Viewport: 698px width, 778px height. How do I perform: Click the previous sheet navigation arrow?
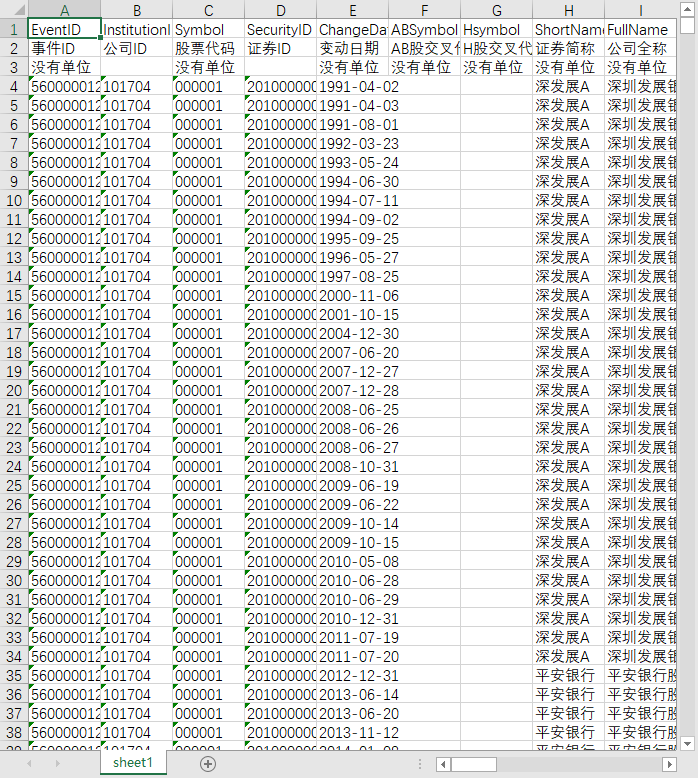pyautogui.click(x=29, y=764)
